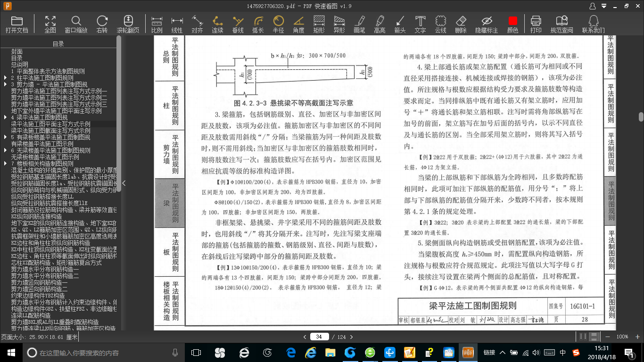Viewport: 644px width, 362px height.
Task: Select the 箭头 arrow annotation tool
Action: [x=400, y=24]
